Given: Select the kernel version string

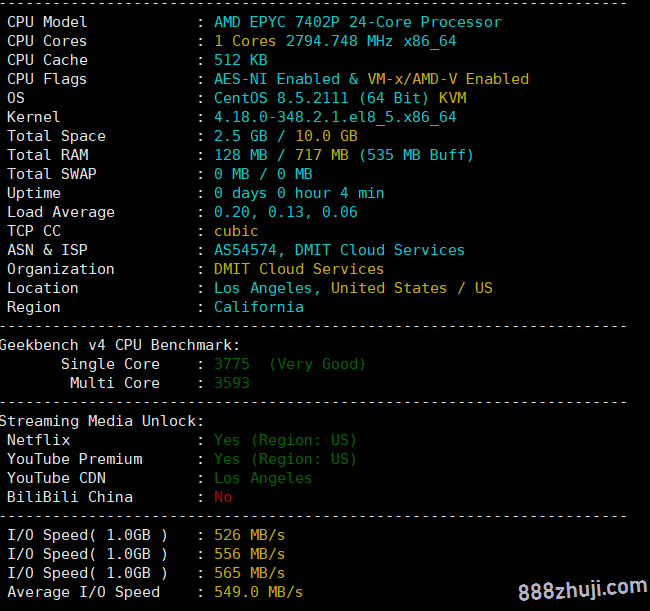Looking at the screenshot, I should pyautogui.click(x=334, y=117).
